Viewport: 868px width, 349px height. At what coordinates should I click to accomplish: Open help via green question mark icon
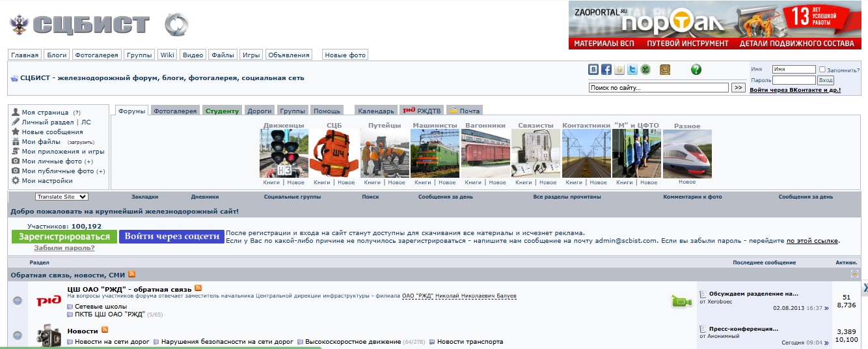tap(696, 70)
